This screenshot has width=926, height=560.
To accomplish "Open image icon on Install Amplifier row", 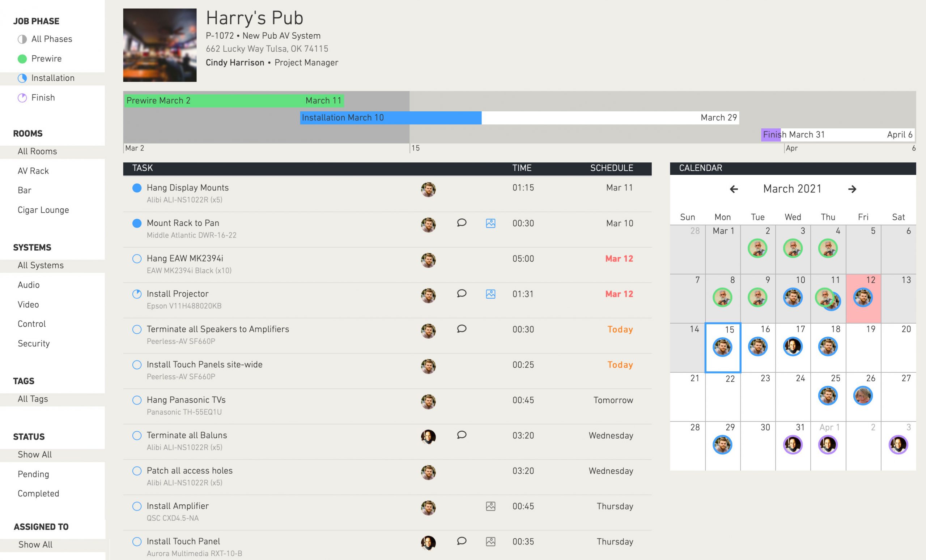I will click(x=490, y=506).
